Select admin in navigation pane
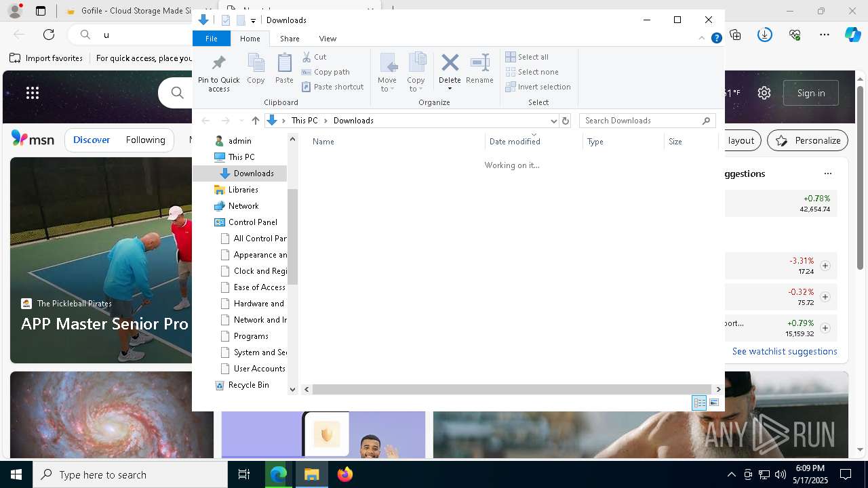 pyautogui.click(x=240, y=141)
